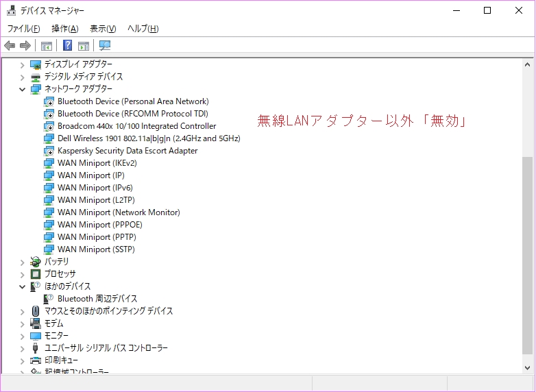Select WAN Miniport (IP)
Screen dimensions: 536x392
click(91, 175)
